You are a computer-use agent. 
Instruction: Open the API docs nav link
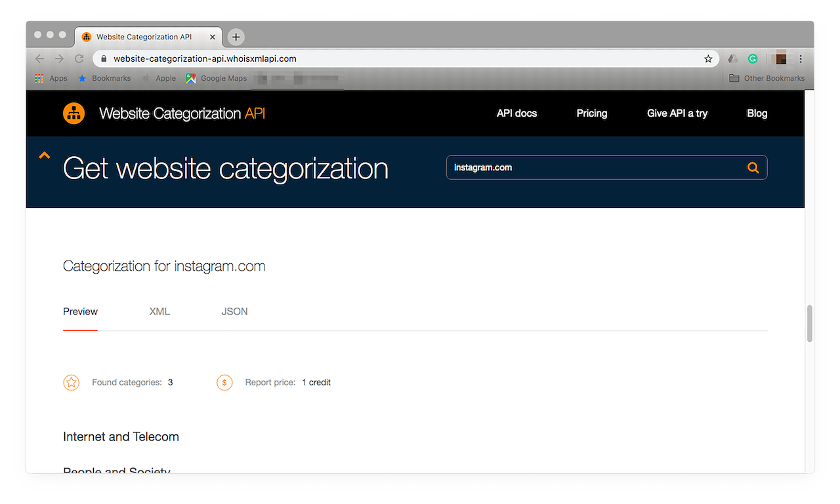pyautogui.click(x=516, y=114)
